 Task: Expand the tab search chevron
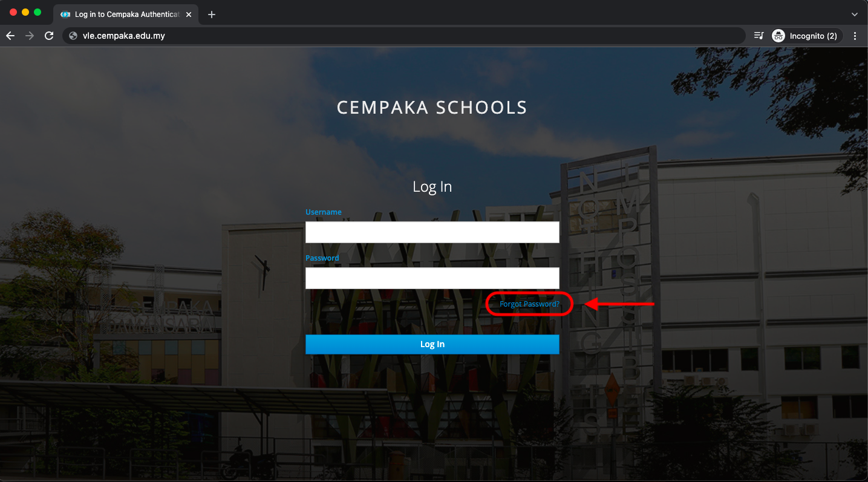coord(855,15)
